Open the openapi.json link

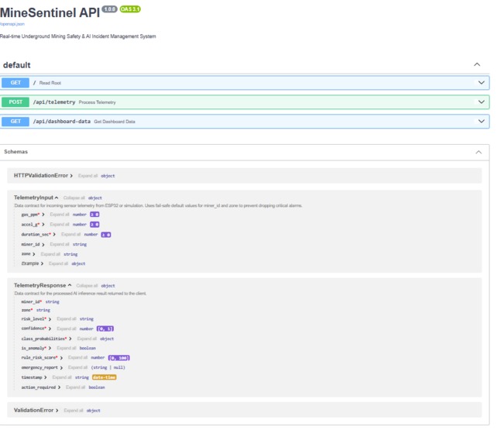(12, 24)
